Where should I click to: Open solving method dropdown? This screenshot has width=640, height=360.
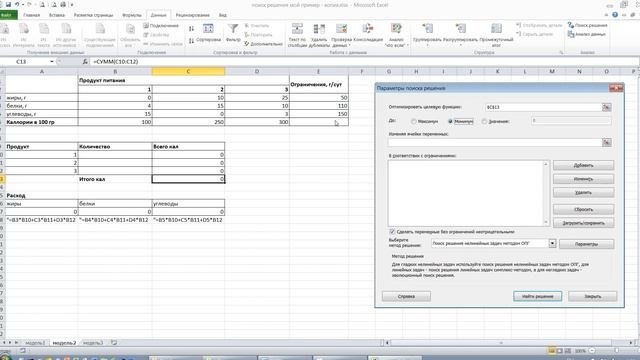click(552, 243)
